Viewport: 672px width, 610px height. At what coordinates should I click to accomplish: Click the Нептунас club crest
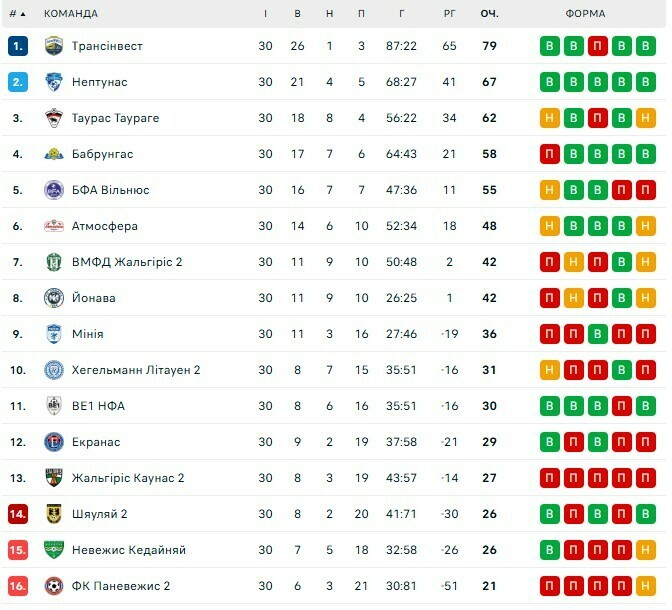pyautogui.click(x=54, y=82)
